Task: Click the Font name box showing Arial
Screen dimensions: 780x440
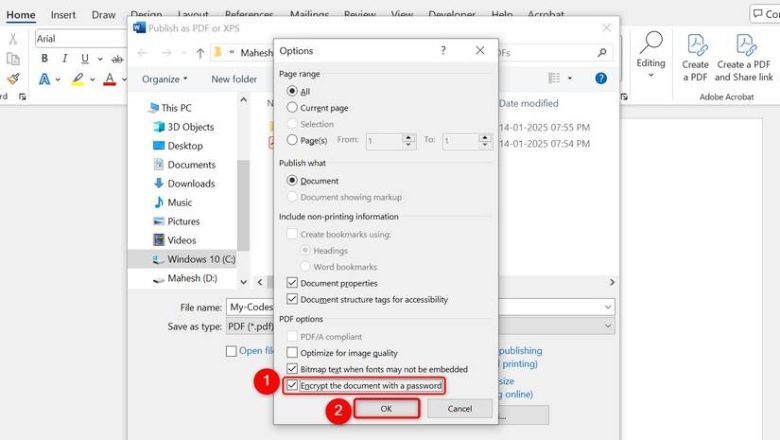Action: (81, 38)
